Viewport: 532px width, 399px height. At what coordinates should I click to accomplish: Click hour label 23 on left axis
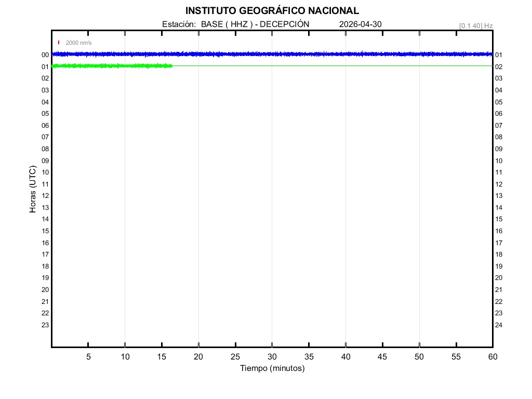[45, 325]
